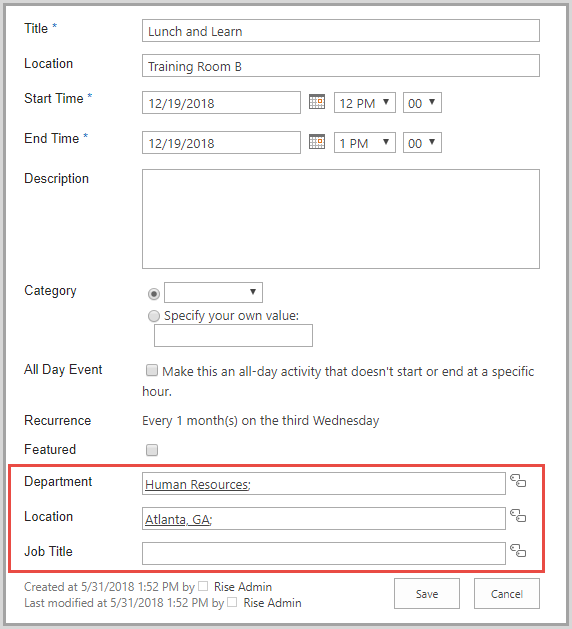This screenshot has width=572, height=629.
Task: Open the Start Time hour dropdown
Action: tap(365, 103)
